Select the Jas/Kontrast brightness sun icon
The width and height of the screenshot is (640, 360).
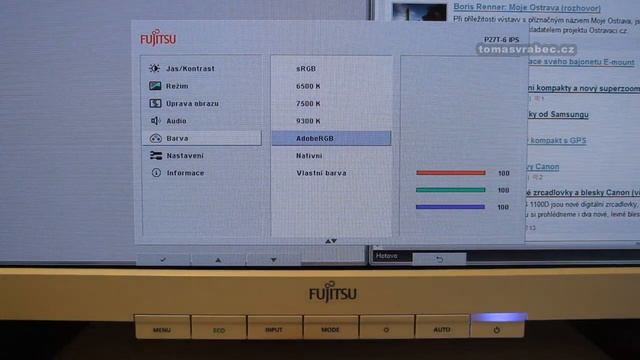click(x=155, y=69)
